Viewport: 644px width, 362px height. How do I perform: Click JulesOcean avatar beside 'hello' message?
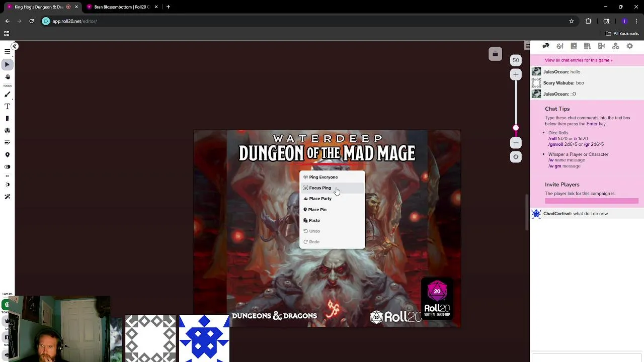click(536, 72)
